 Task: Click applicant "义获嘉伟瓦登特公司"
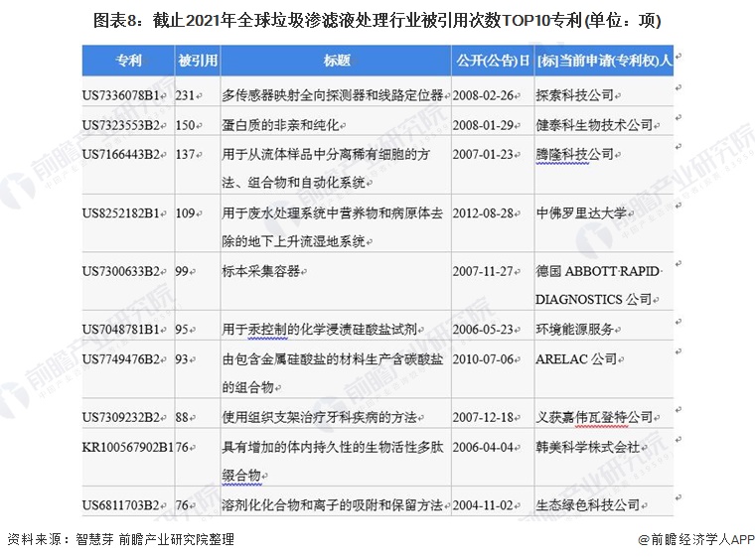point(594,417)
